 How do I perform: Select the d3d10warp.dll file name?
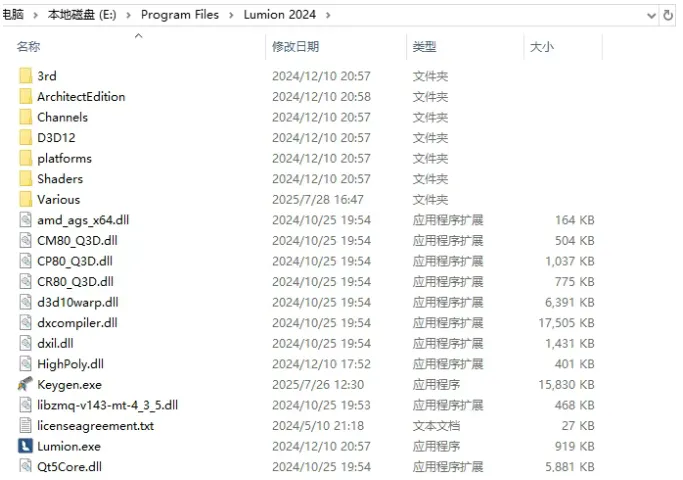coord(78,302)
